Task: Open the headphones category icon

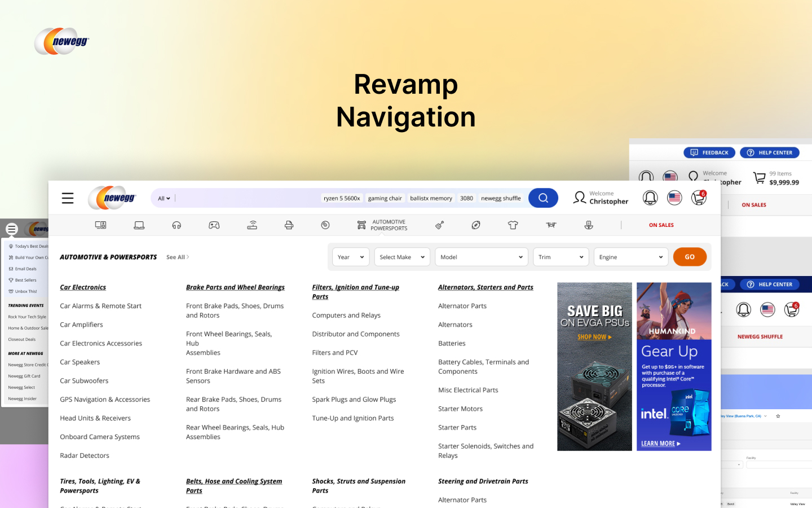Action: (176, 225)
